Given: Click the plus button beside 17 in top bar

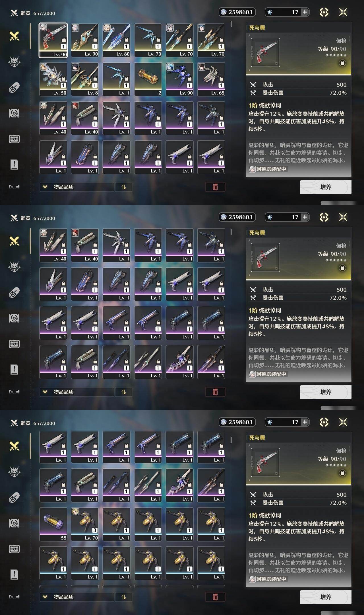Looking at the screenshot, I should coord(305,12).
